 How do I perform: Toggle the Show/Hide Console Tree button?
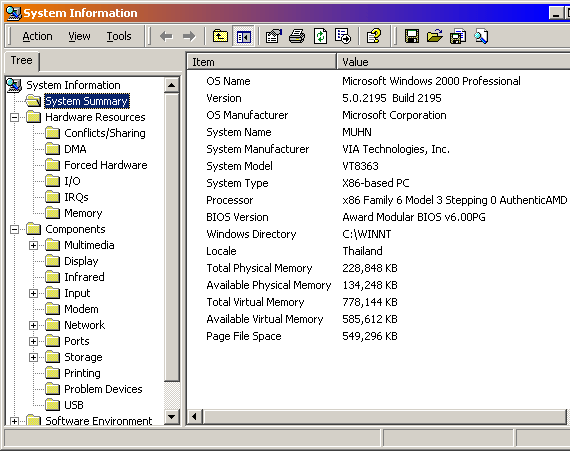click(243, 36)
